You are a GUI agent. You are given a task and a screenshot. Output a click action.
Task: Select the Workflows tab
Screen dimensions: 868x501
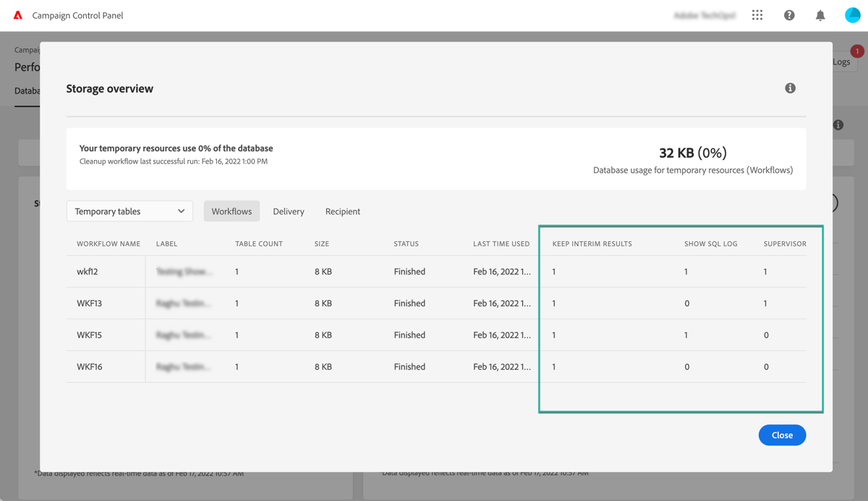231,211
